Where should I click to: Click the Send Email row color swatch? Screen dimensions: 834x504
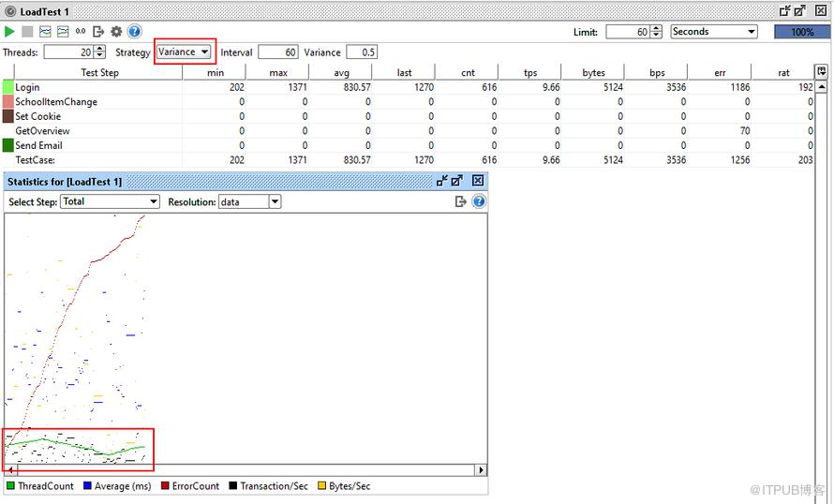click(x=8, y=145)
